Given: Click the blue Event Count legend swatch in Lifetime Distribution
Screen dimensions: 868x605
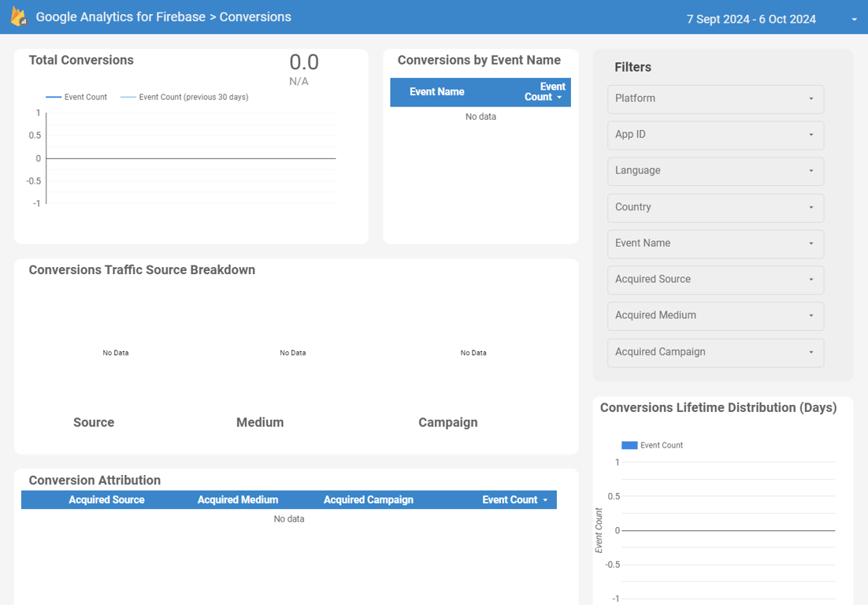Looking at the screenshot, I should pyautogui.click(x=629, y=445).
